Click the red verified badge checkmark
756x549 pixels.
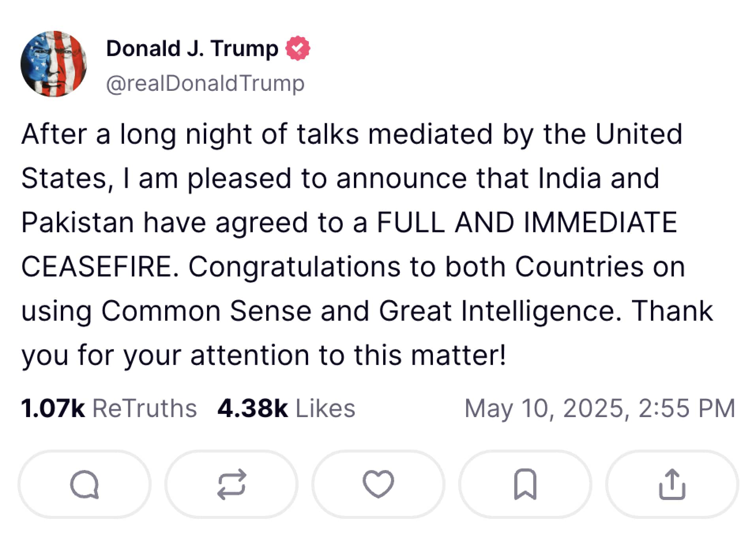[298, 48]
